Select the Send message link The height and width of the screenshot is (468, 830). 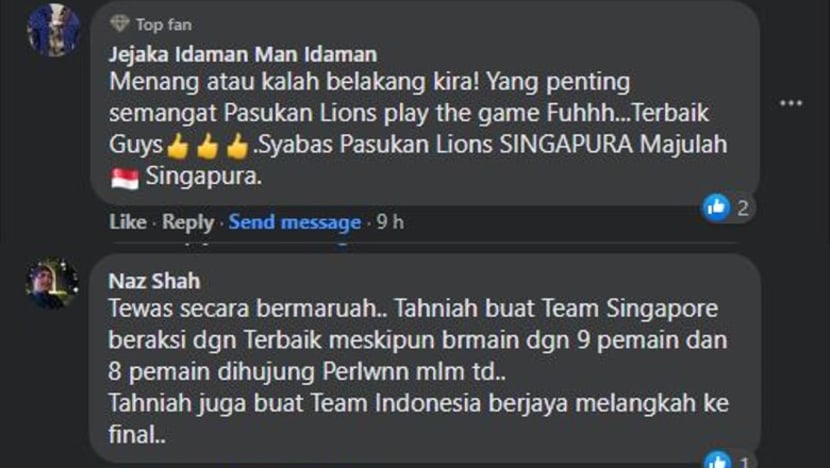[x=295, y=222]
